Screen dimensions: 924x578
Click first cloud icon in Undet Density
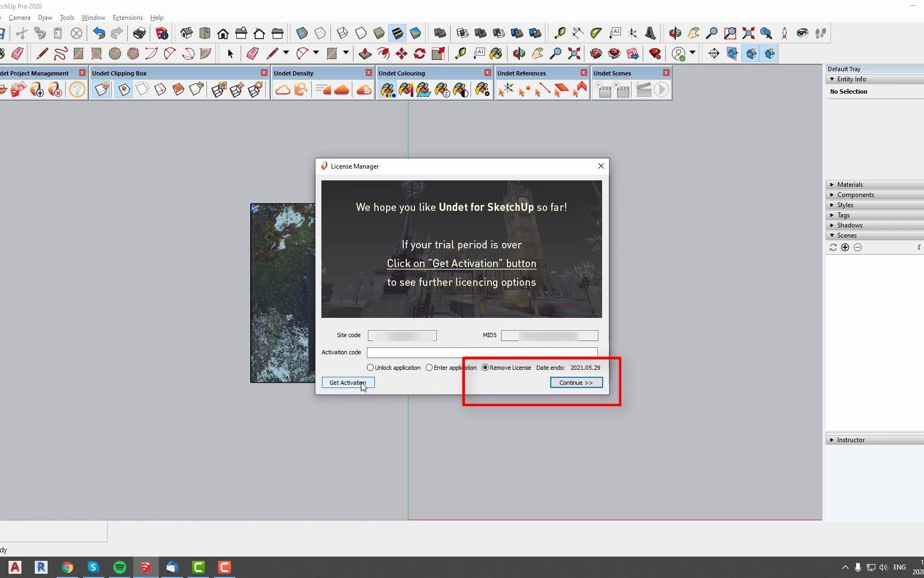pos(282,89)
